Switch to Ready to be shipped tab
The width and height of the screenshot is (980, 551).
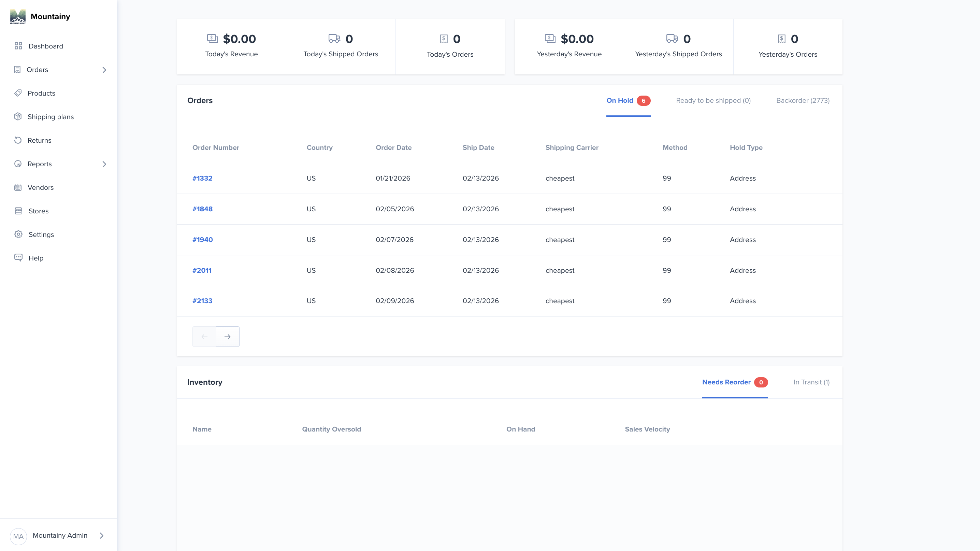[x=713, y=100]
